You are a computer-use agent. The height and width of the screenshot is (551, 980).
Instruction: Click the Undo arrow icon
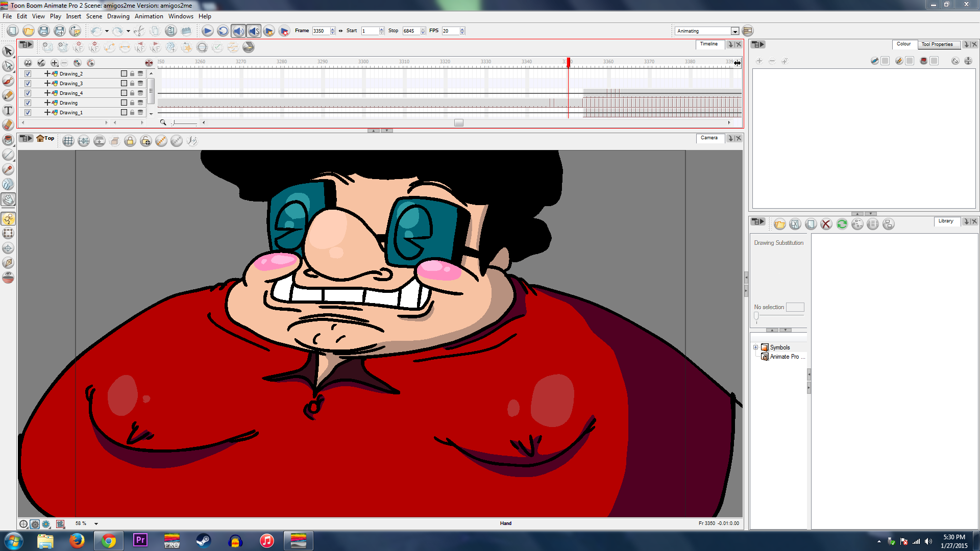pos(95,31)
